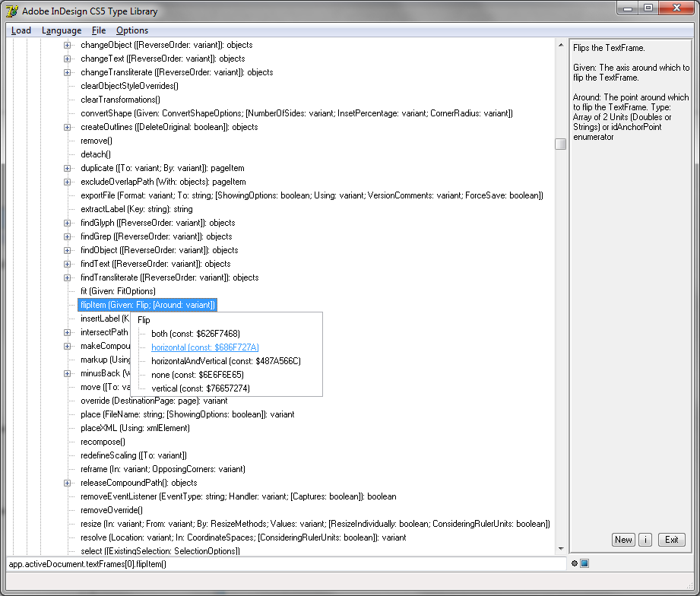700x596 pixels.
Task: Select the redefineScaling method row
Action: [134, 455]
